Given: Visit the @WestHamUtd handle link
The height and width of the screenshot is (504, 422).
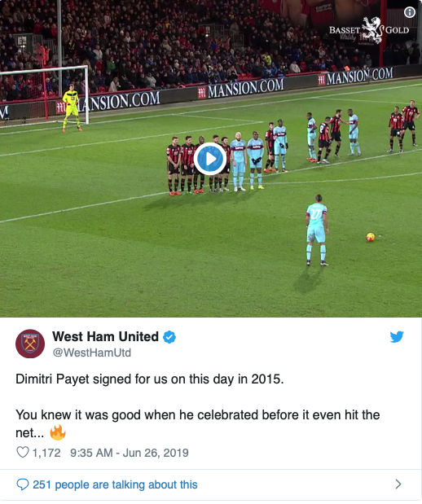Looking at the screenshot, I should point(92,353).
